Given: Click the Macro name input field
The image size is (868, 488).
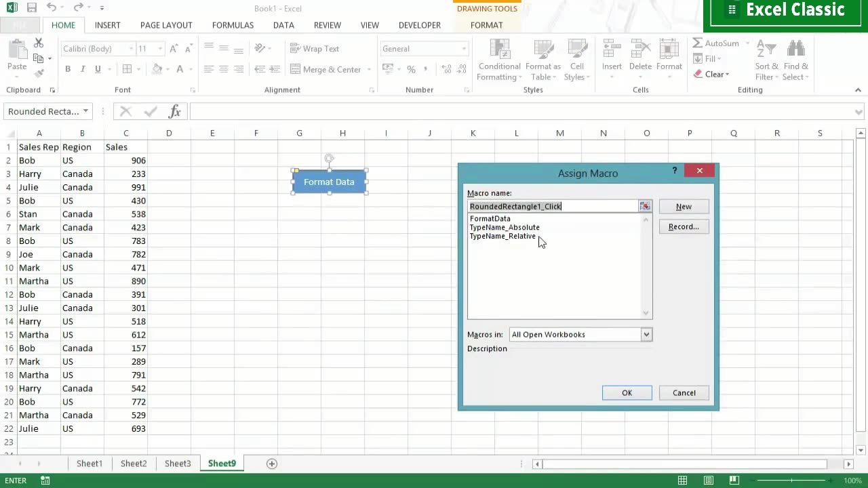Looking at the screenshot, I should click(553, 207).
